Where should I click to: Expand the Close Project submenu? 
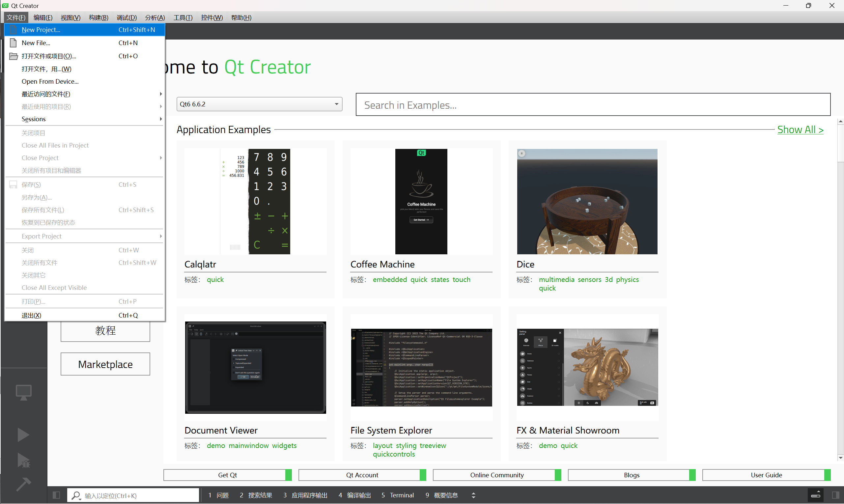coord(161,157)
